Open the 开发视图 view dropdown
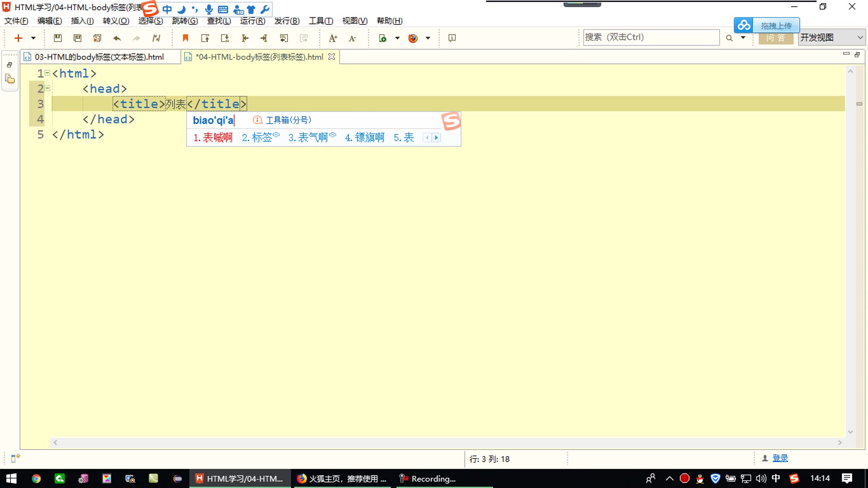868x488 pixels. coord(832,38)
